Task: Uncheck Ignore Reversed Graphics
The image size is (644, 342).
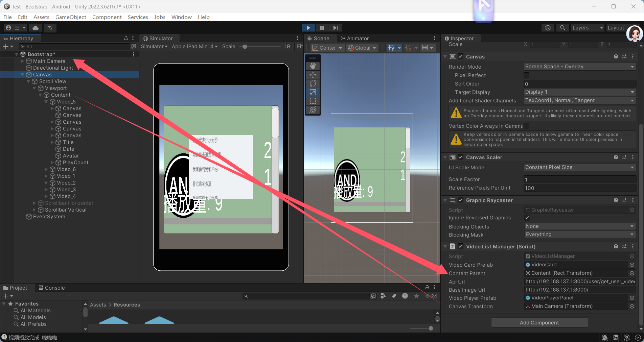Action: pos(527,218)
